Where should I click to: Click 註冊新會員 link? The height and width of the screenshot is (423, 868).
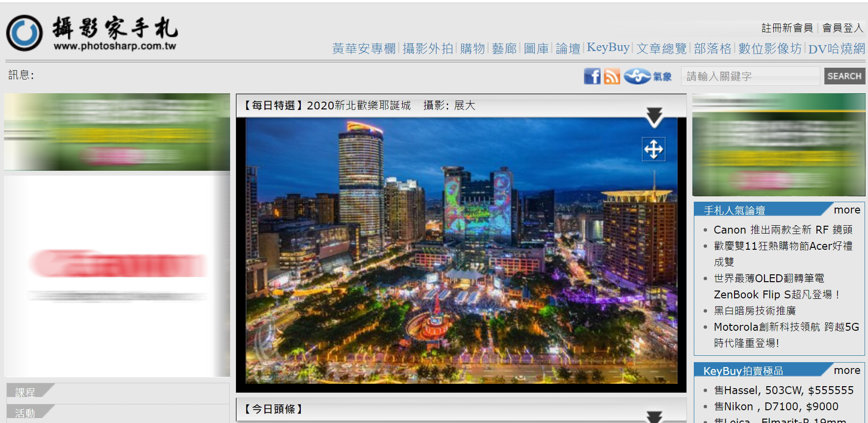[787, 28]
